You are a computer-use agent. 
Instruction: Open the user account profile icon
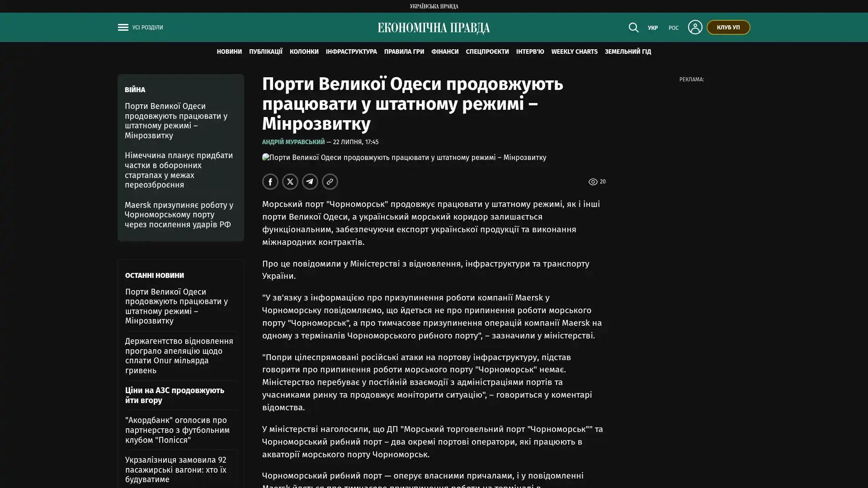(695, 27)
